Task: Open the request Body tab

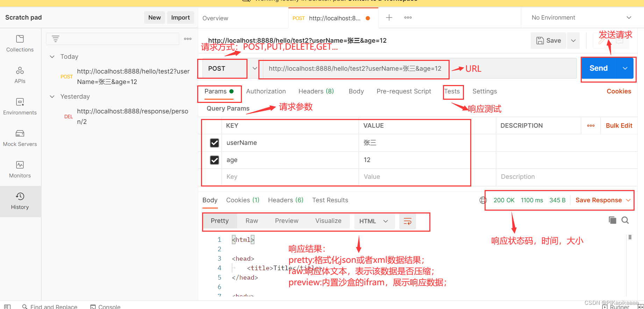Action: tap(356, 91)
